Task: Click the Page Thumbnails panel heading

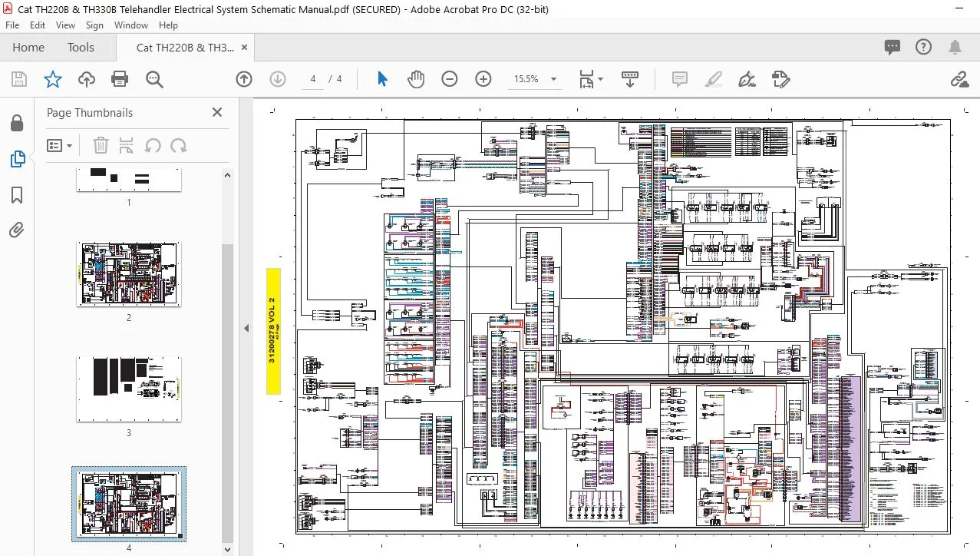Action: click(90, 112)
